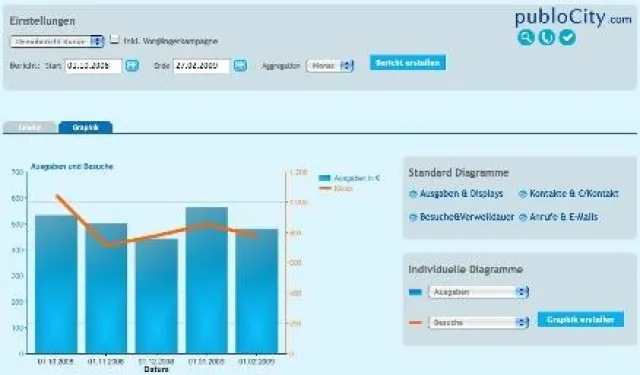Click into the Start date field
The width and height of the screenshot is (640, 375).
(93, 66)
